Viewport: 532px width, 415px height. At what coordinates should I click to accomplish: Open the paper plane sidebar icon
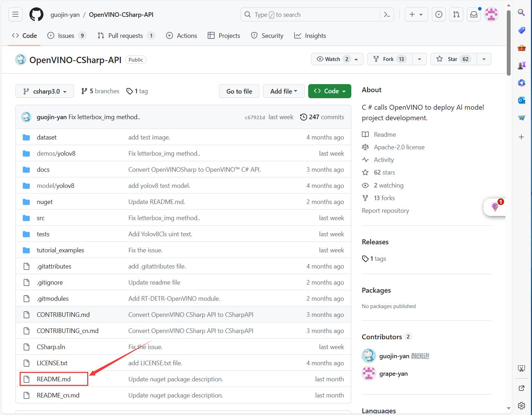pyautogui.click(x=521, y=118)
